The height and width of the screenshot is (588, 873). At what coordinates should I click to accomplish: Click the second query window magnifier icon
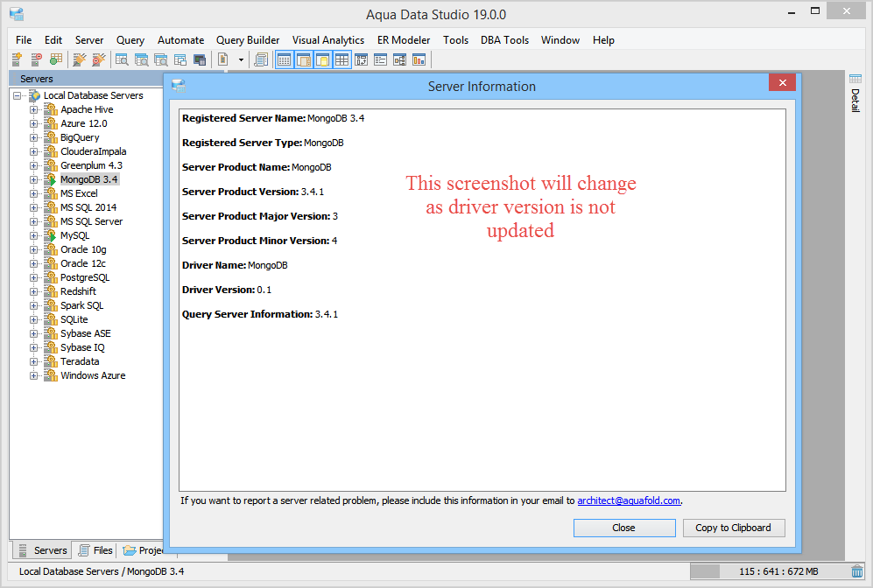142,59
